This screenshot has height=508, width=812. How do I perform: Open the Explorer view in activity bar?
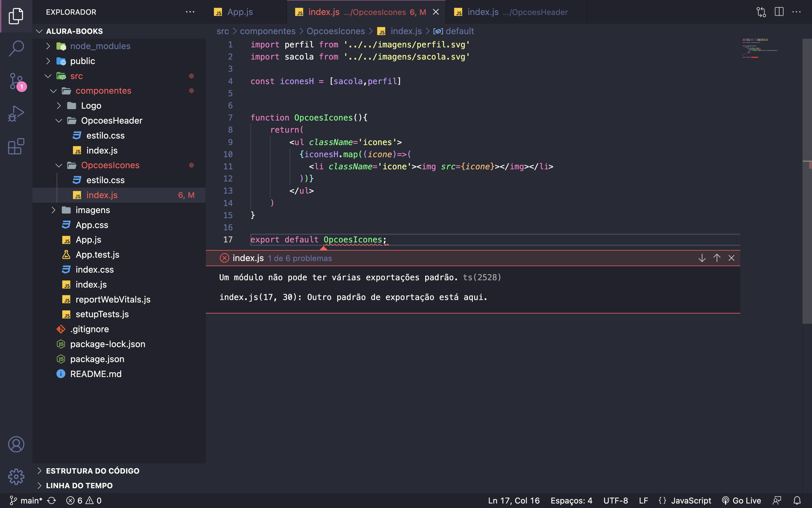tap(16, 16)
